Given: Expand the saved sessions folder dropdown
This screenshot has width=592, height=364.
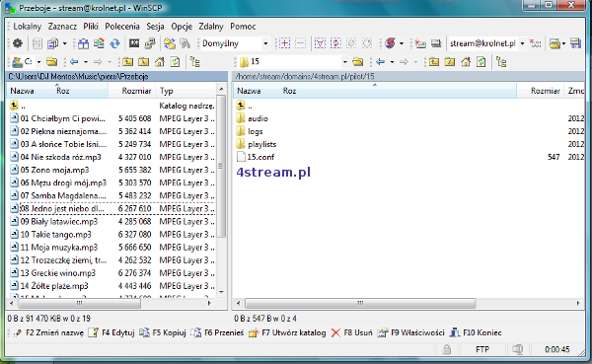Looking at the screenshot, I should (563, 43).
